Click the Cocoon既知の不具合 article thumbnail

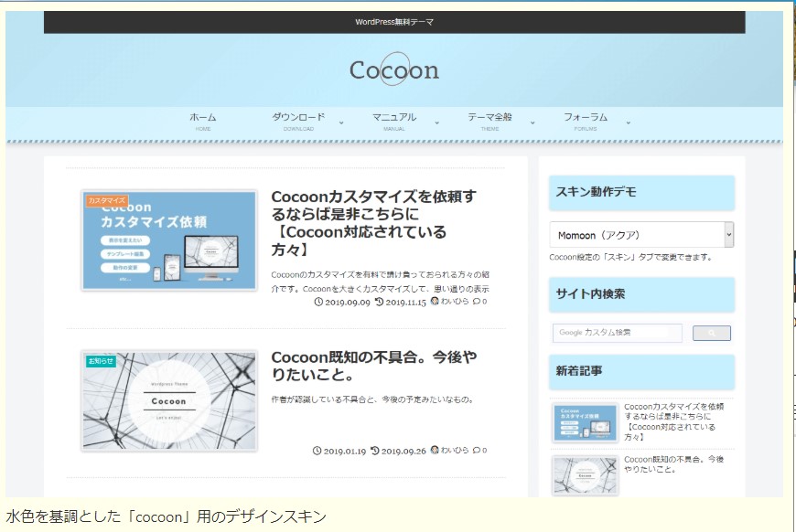[x=169, y=400]
